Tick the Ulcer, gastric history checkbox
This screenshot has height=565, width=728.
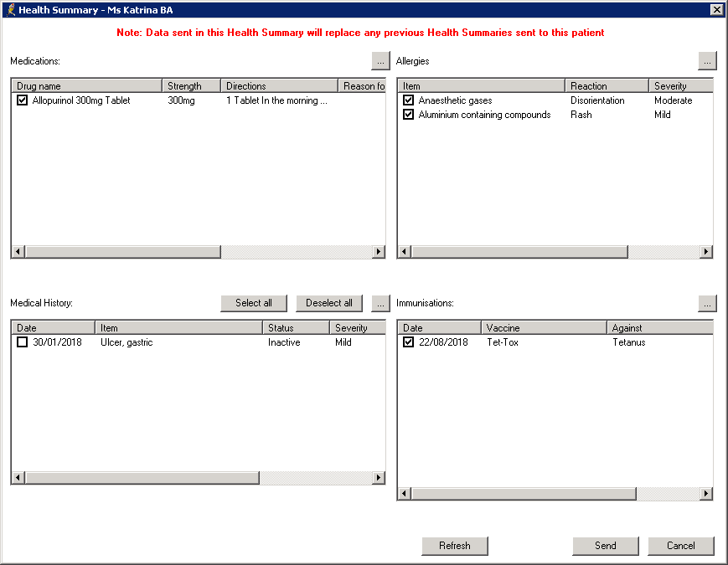click(23, 342)
